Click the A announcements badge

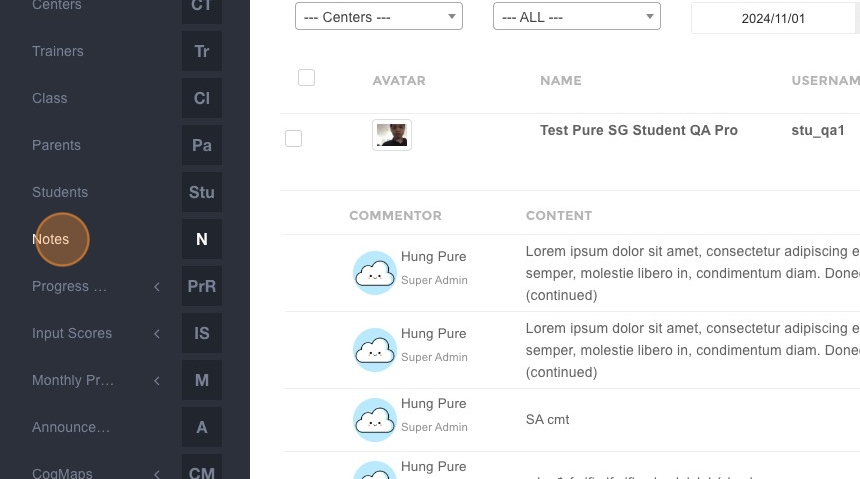tap(202, 427)
